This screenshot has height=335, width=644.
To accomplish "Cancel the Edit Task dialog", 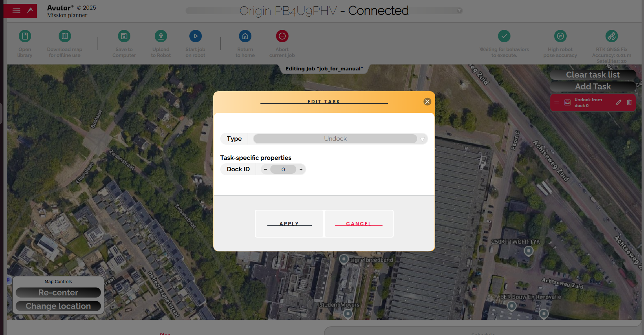I will pyautogui.click(x=359, y=224).
